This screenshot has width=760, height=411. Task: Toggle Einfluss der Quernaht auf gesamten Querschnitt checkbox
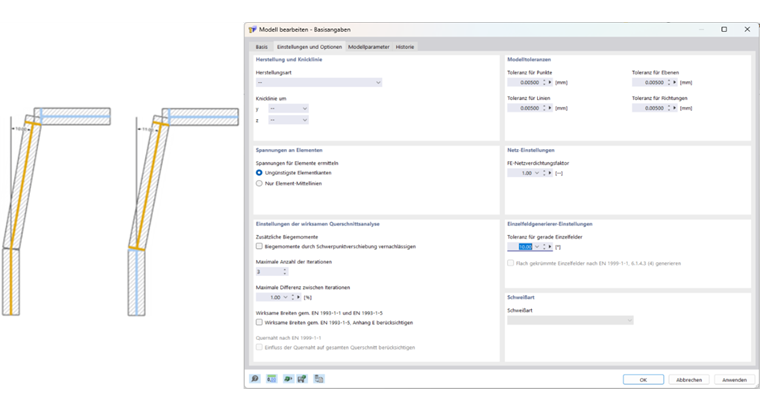pos(259,347)
